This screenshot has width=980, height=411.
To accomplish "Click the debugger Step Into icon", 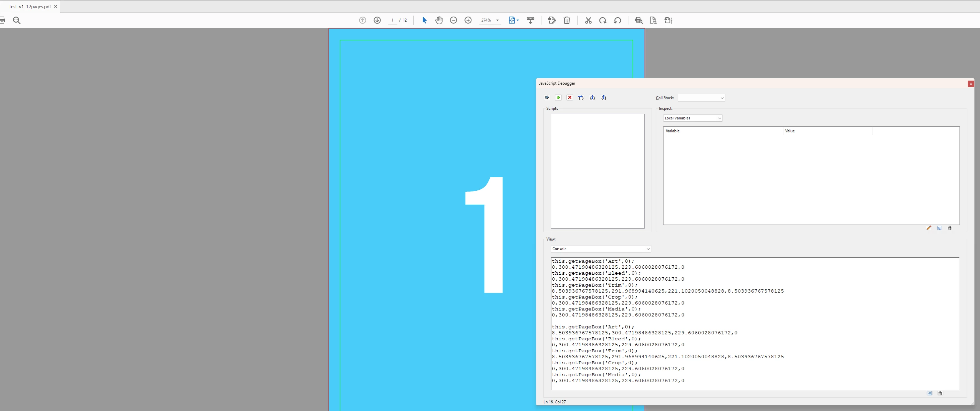I will point(592,98).
